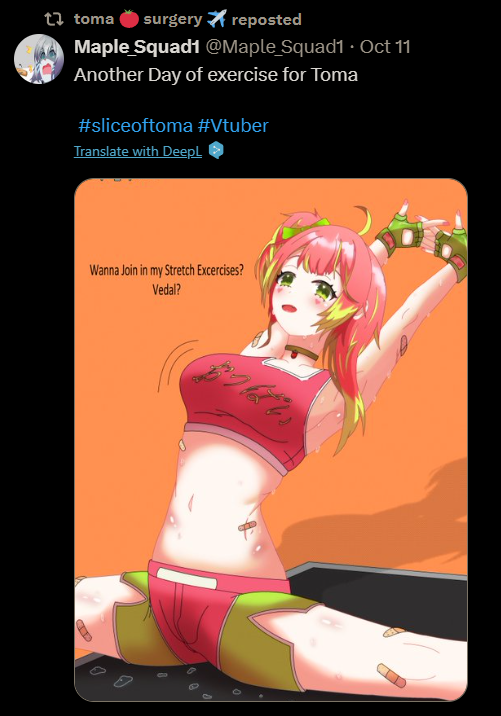Open the bold Maple_Squad1 display name

click(x=137, y=47)
